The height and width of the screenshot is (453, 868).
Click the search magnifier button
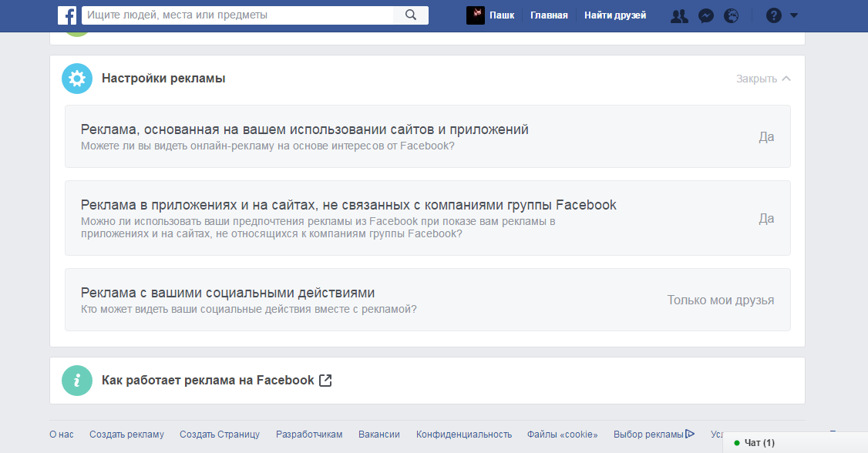click(411, 15)
